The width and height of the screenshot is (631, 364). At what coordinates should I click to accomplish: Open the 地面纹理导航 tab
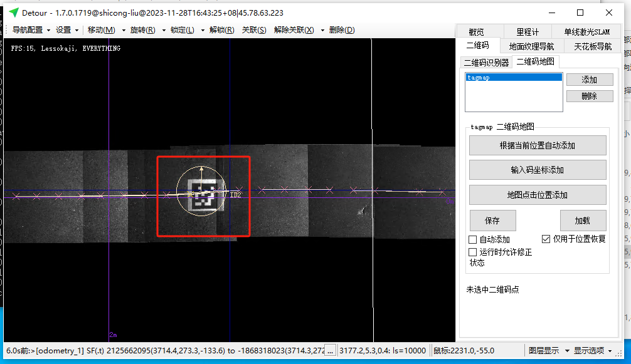[x=531, y=46]
